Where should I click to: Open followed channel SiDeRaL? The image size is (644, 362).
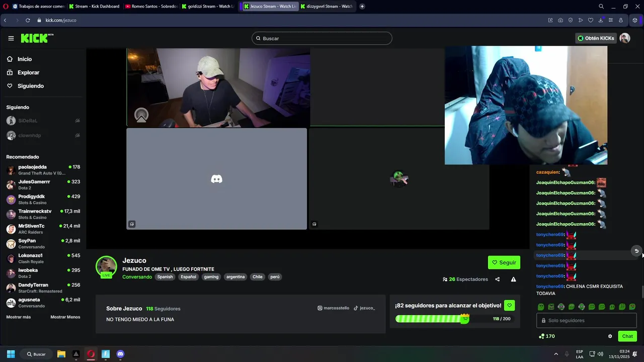coord(43,121)
